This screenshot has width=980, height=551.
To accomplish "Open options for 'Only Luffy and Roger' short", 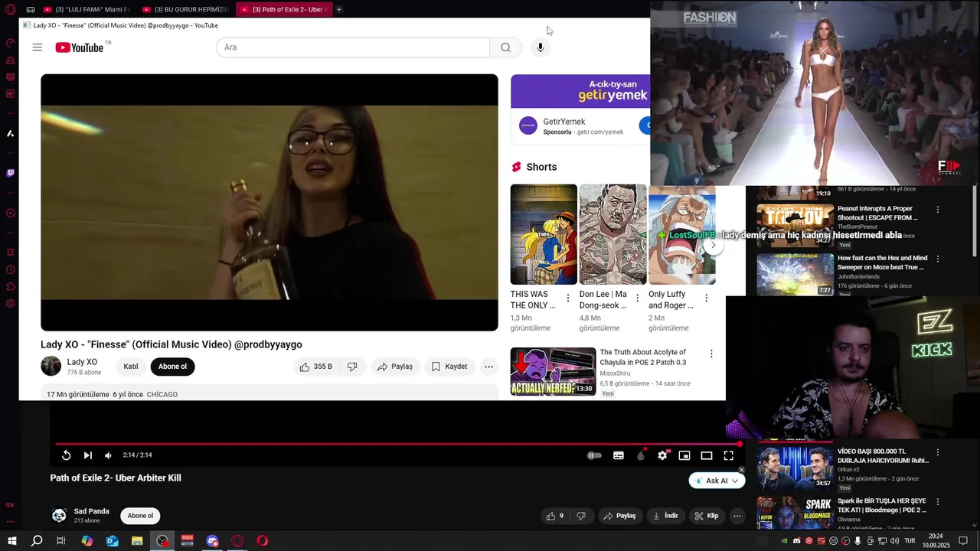I will click(706, 298).
